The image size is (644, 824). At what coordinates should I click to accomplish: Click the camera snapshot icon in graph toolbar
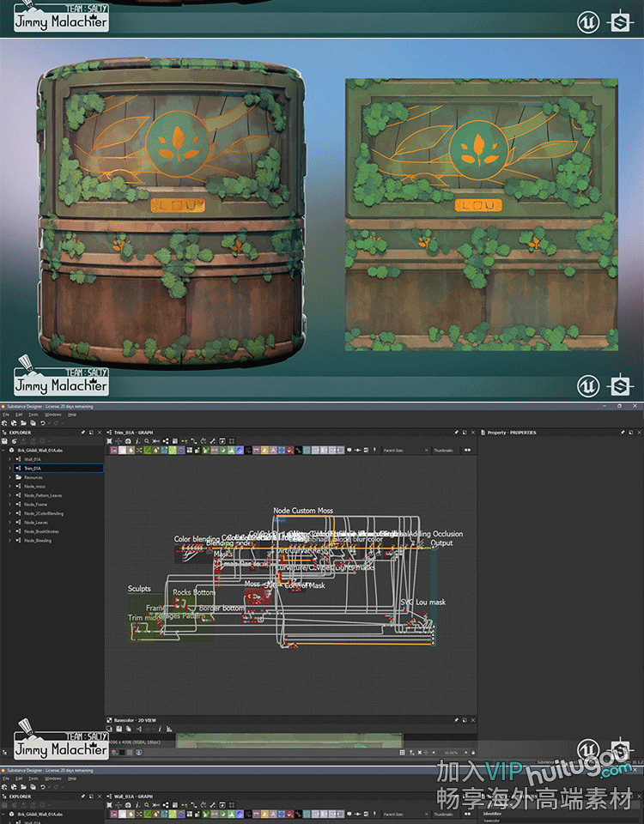click(x=128, y=441)
